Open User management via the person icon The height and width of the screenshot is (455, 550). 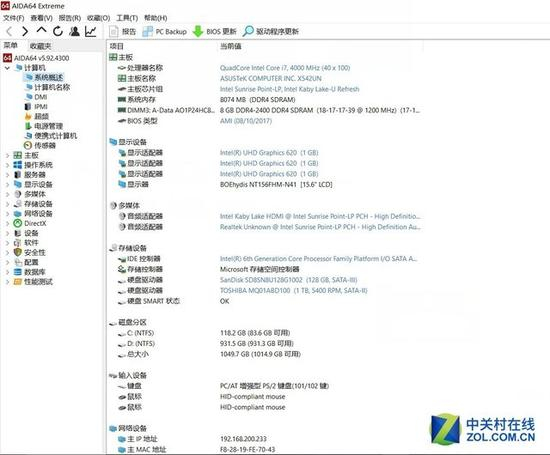point(74,32)
